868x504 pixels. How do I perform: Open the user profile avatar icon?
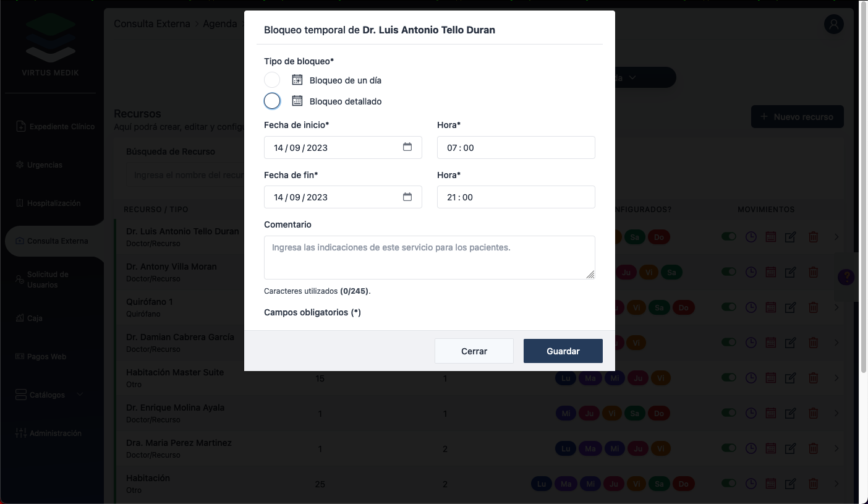pyautogui.click(x=834, y=25)
